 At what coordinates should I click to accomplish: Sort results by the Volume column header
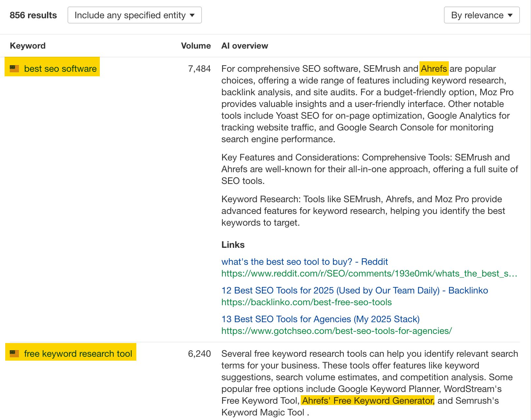pyautogui.click(x=196, y=46)
